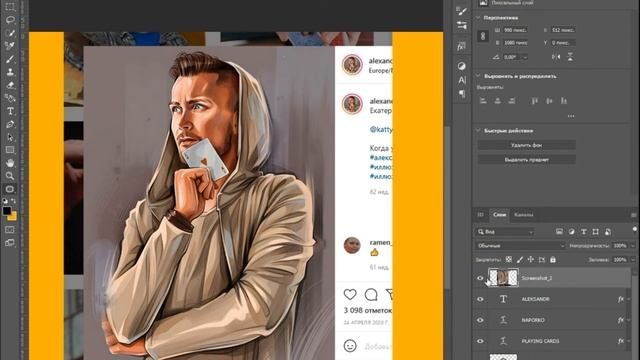This screenshot has width=640, height=360.
Task: Align left edges in Properties panel
Action: click(x=483, y=100)
